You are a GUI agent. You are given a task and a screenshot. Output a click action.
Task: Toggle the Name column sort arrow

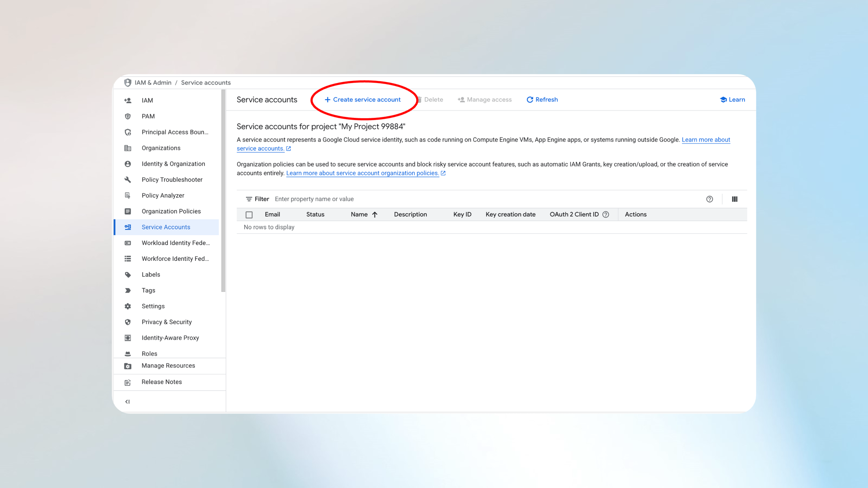(x=375, y=214)
